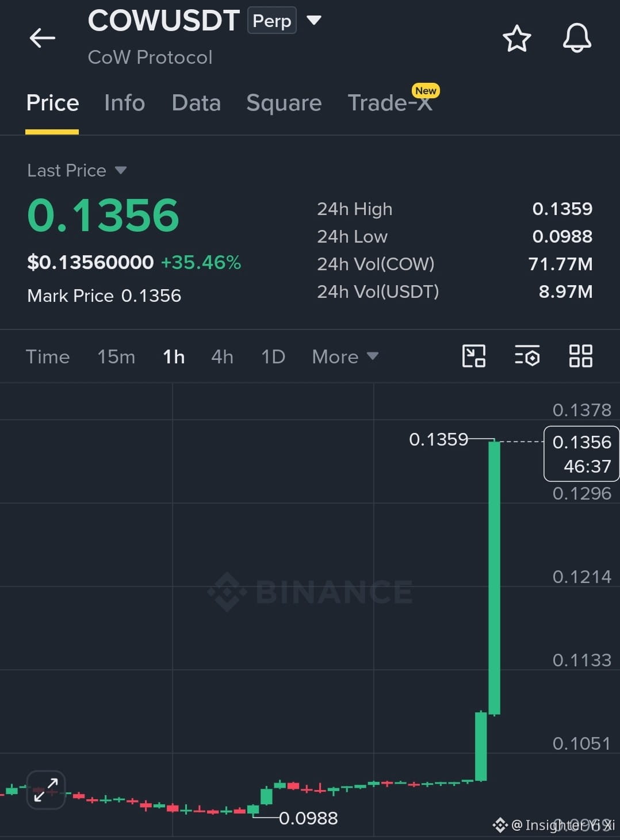Tap the 0.1378 price axis label
The image size is (620, 840).
pos(581,410)
